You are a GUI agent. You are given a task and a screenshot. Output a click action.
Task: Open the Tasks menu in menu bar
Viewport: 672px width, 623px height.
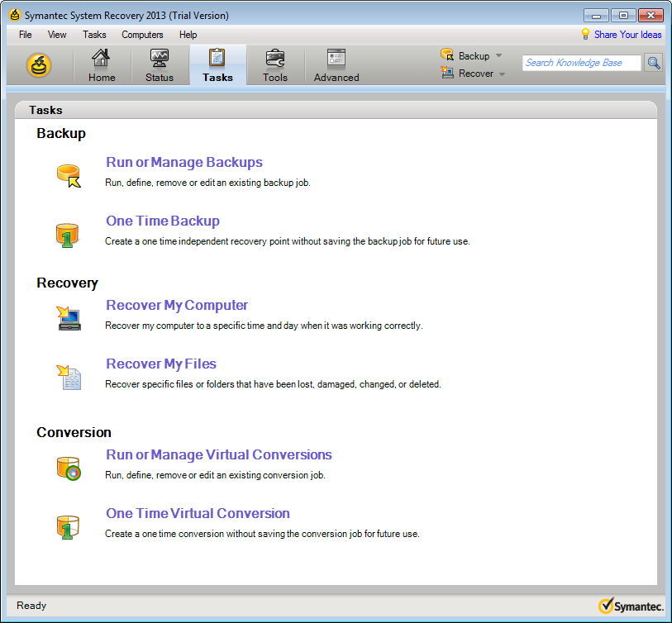[x=94, y=35]
